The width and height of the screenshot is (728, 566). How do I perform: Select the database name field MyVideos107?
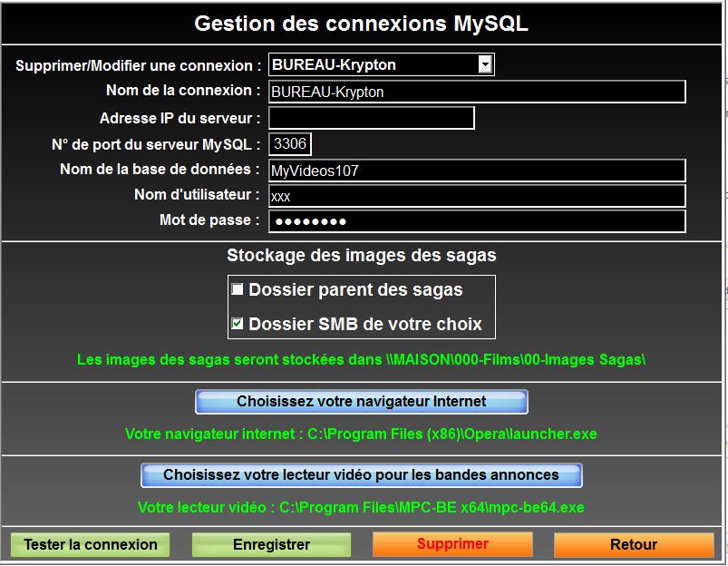point(477,171)
